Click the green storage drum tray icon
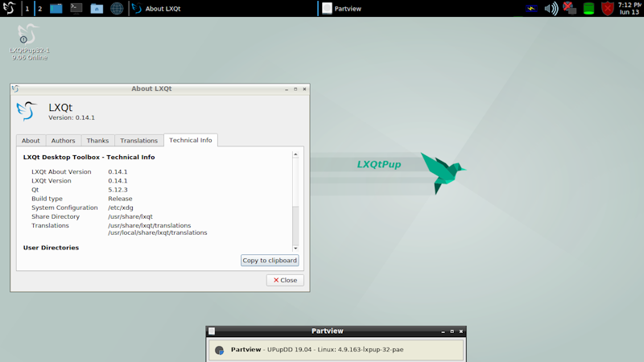 pyautogui.click(x=588, y=9)
